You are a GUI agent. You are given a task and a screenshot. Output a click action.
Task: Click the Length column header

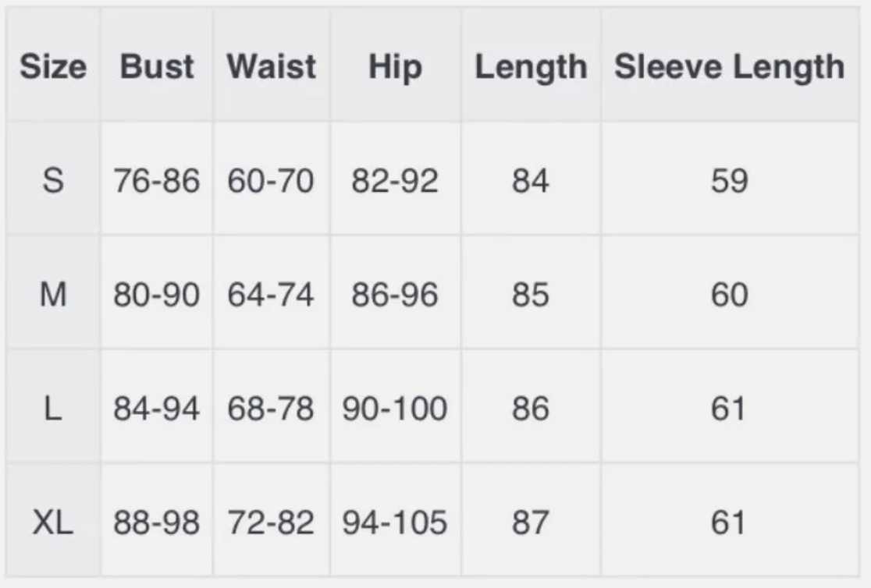(x=531, y=68)
